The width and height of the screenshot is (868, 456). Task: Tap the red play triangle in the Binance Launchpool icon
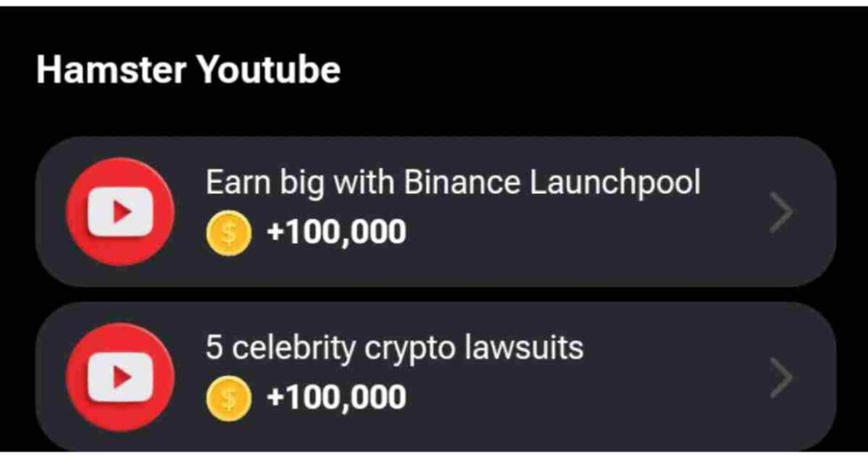coord(121,212)
